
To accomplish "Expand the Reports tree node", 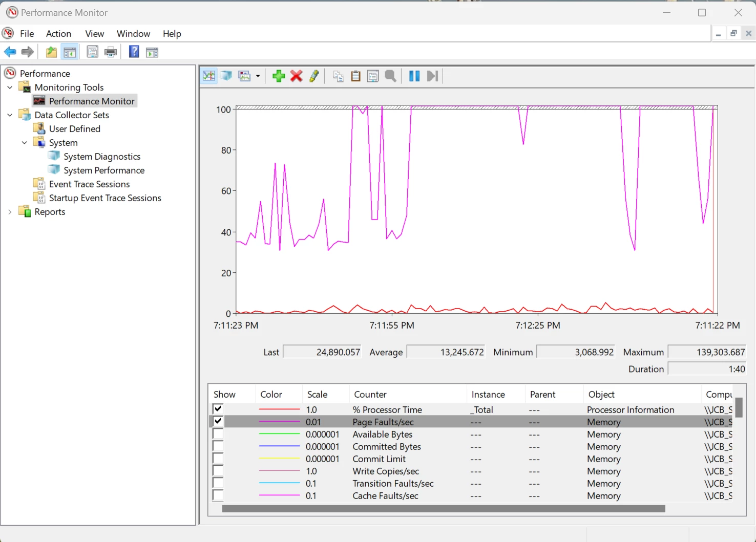I will click(x=10, y=212).
